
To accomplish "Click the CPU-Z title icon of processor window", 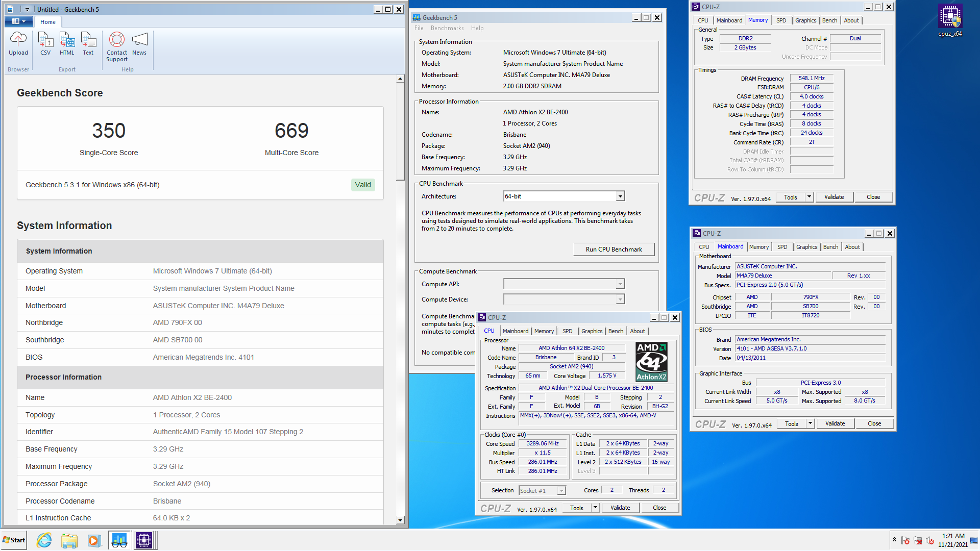I will pos(482,318).
